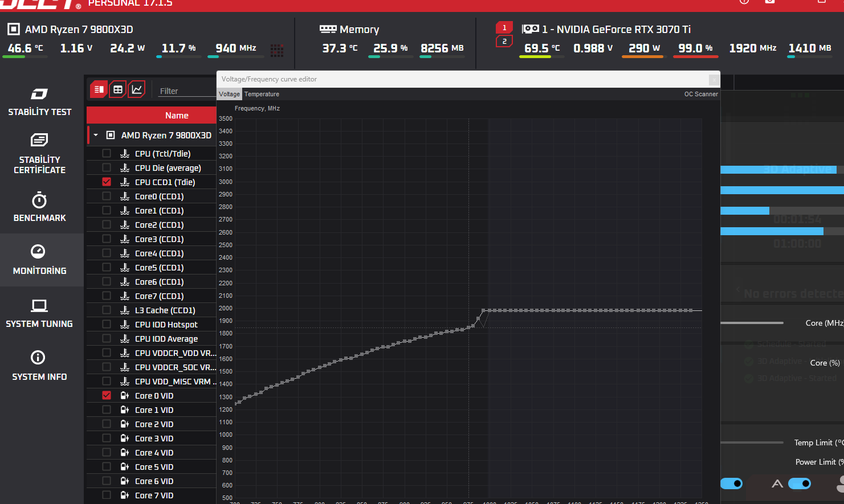Viewport: 844px width, 504px height.
Task: Go to the Benchmark stopwatch icon
Action: tap(39, 200)
